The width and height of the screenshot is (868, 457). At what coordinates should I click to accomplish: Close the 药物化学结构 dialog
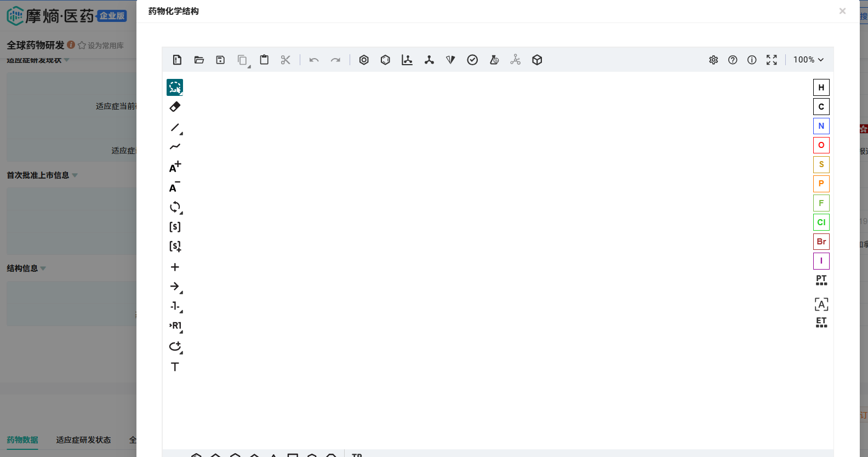click(x=842, y=11)
